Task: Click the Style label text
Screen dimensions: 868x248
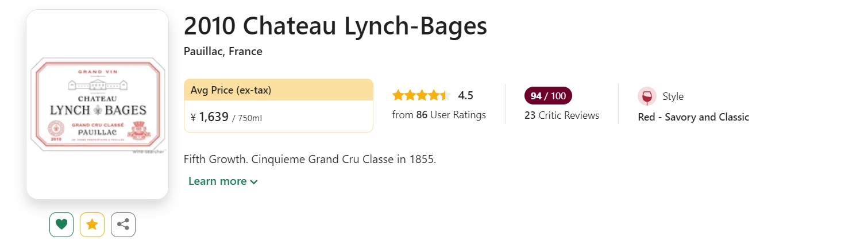Action: click(x=673, y=96)
